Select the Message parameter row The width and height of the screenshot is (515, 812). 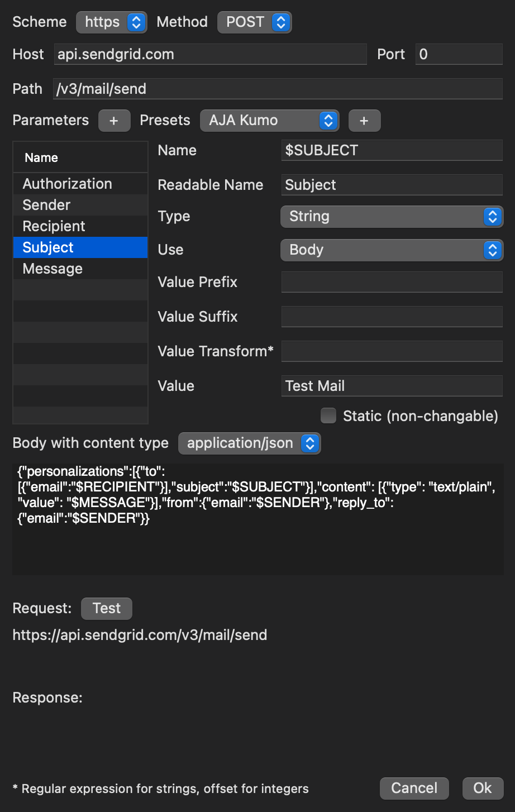80,269
